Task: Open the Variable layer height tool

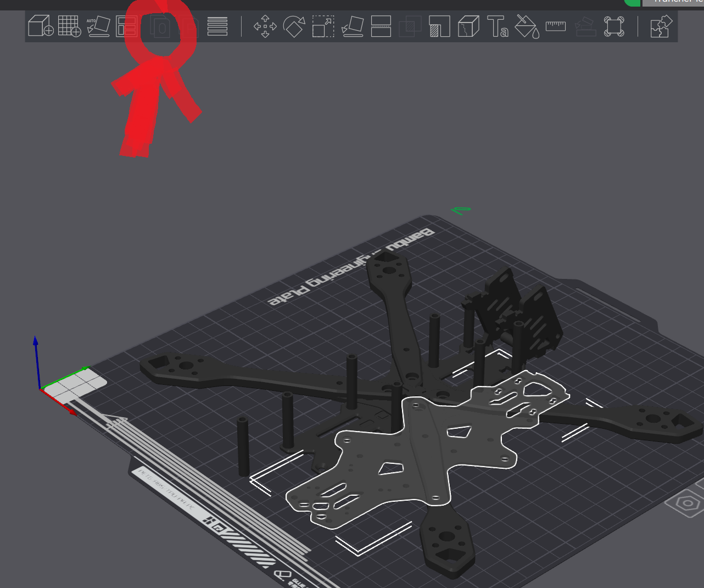Action: (x=217, y=26)
